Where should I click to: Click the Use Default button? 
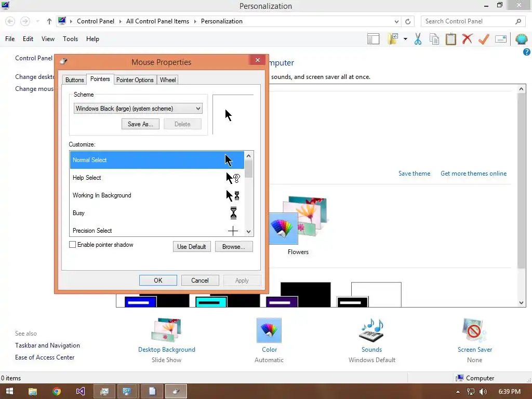[191, 247]
